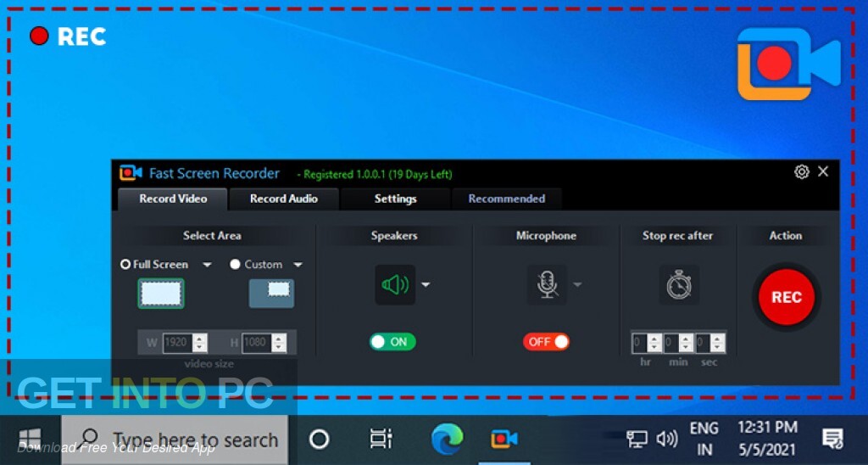The image size is (868, 465).
Task: Click the video height field
Action: (257, 343)
